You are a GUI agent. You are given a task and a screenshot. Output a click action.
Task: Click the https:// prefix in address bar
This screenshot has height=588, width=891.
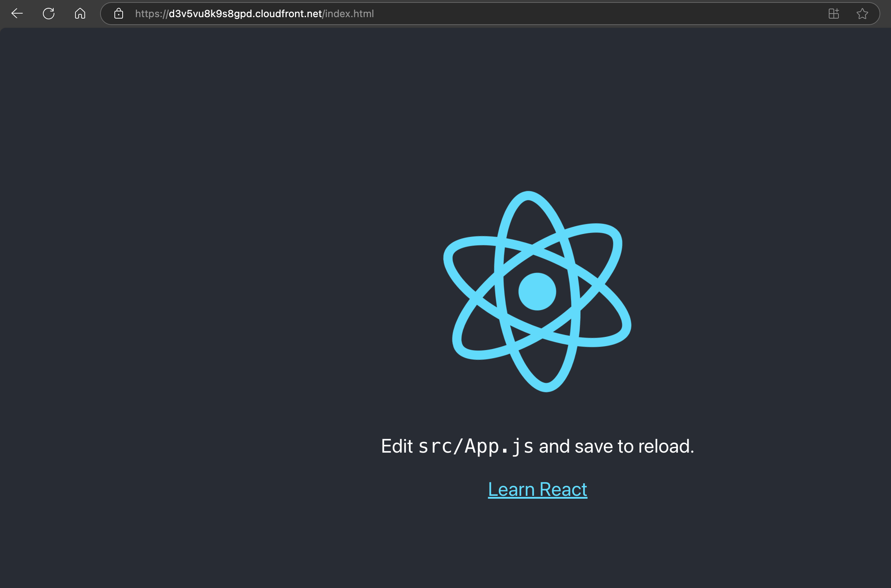(x=152, y=14)
